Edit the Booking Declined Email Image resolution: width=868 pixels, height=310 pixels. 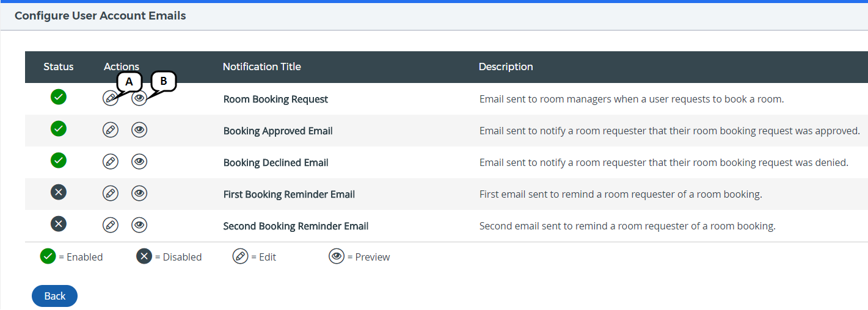pos(110,162)
